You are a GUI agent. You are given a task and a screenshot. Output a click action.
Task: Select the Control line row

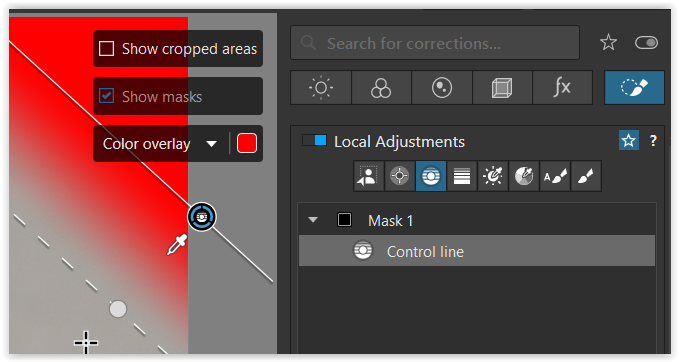tap(477, 251)
